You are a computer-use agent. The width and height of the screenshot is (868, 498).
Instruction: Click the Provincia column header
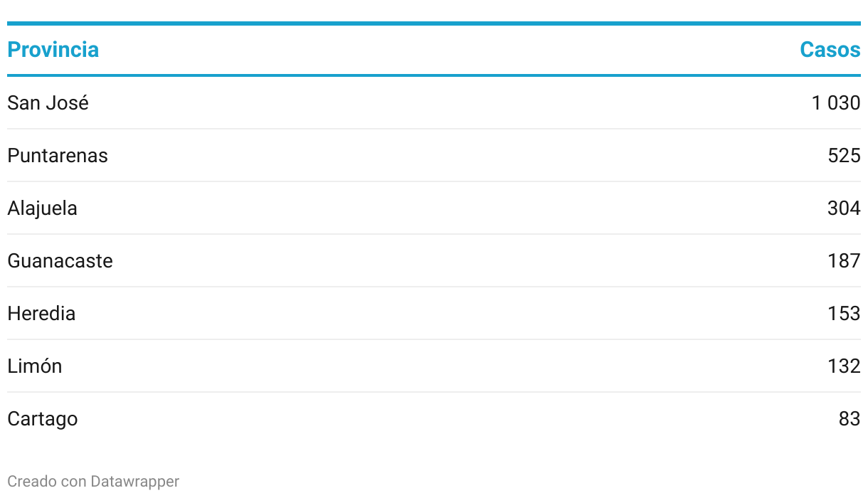point(53,50)
